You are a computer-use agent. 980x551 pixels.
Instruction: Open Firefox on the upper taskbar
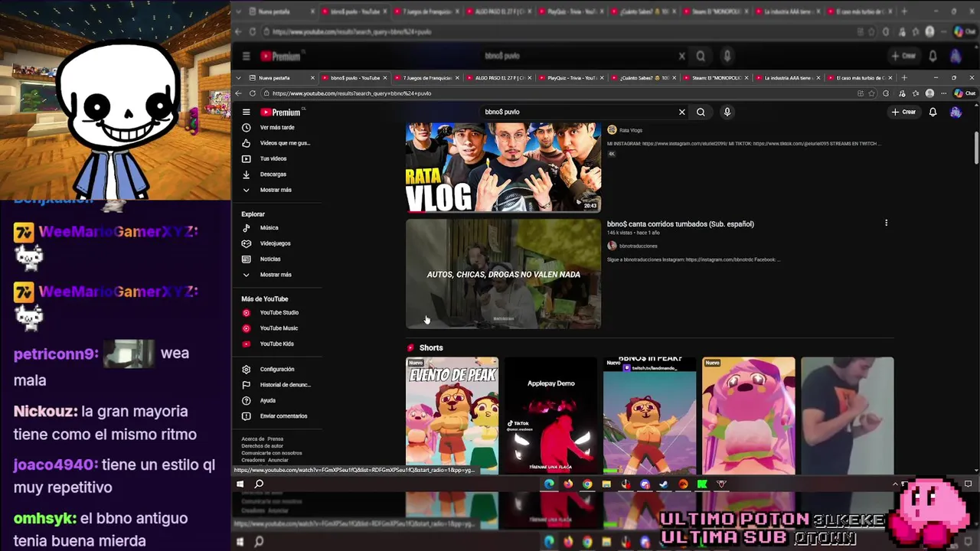pos(568,484)
